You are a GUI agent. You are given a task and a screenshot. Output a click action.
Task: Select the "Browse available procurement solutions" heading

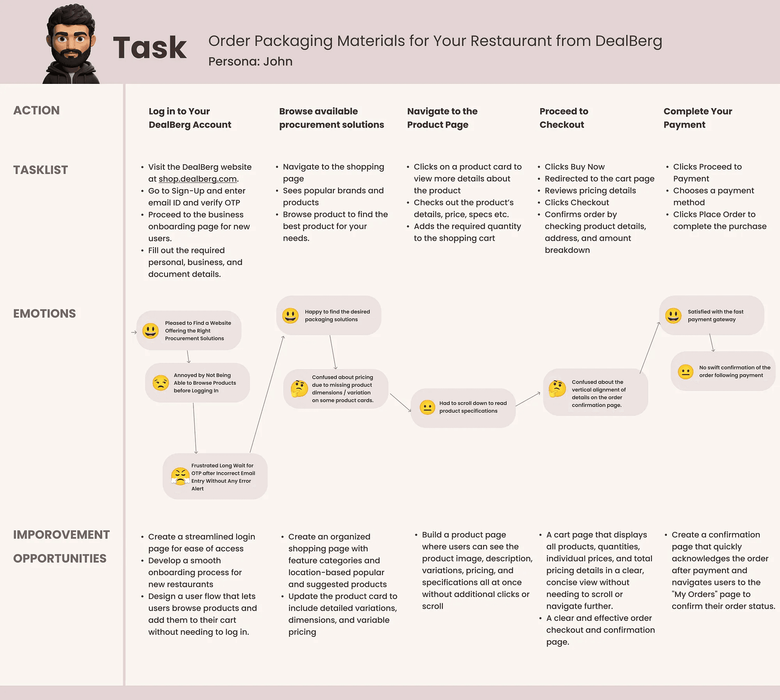pos(331,118)
